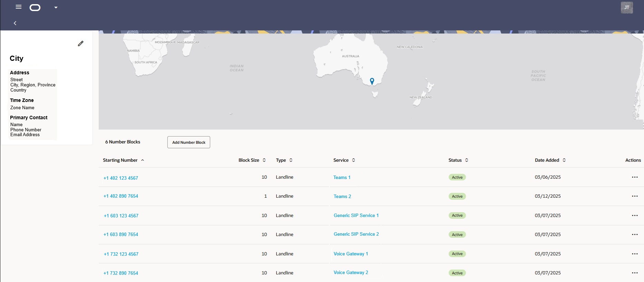
Task: Open actions menu for +1 402 123 4567
Action: click(635, 177)
